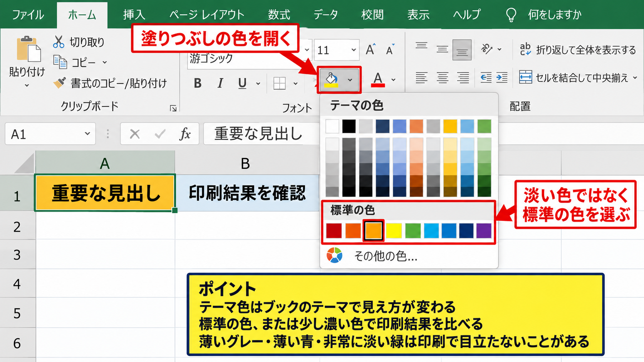Toggle wrap text 折り返して全体を表示する
The width and height of the screenshot is (644, 362).
pos(578,50)
